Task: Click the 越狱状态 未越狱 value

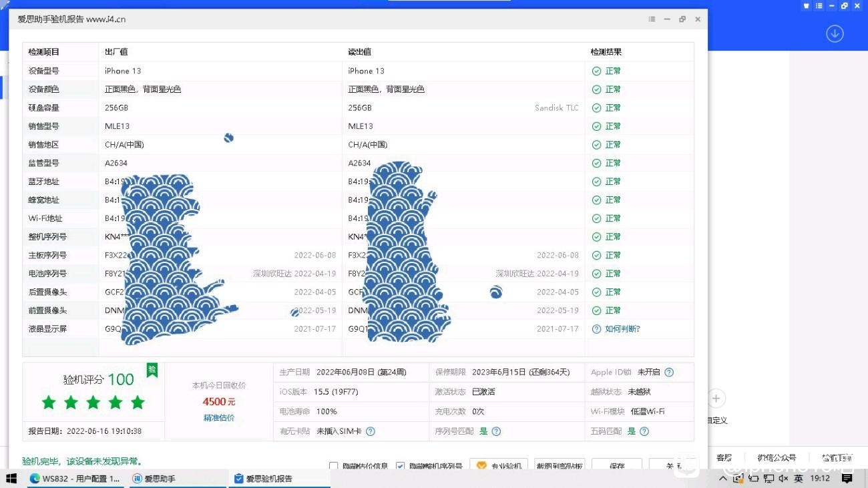Action: [x=639, y=392]
